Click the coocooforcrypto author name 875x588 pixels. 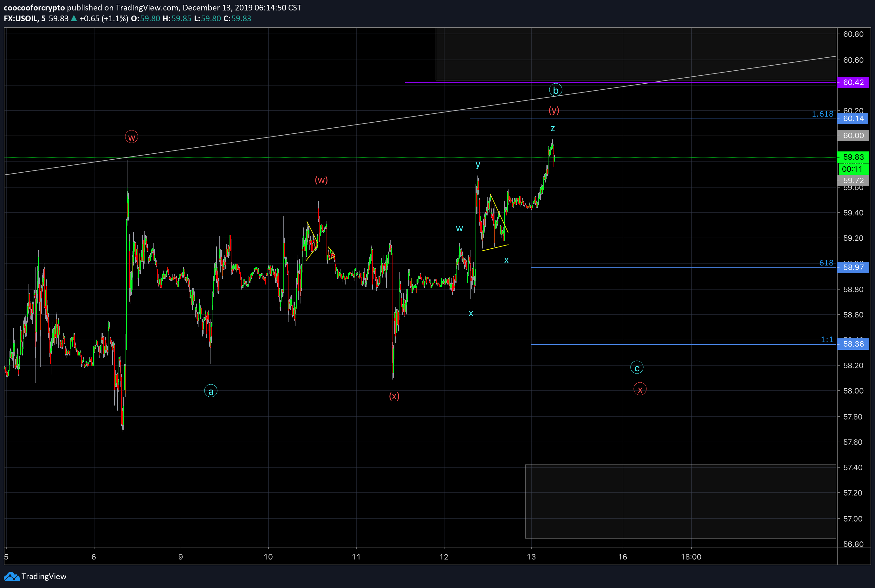pyautogui.click(x=34, y=8)
